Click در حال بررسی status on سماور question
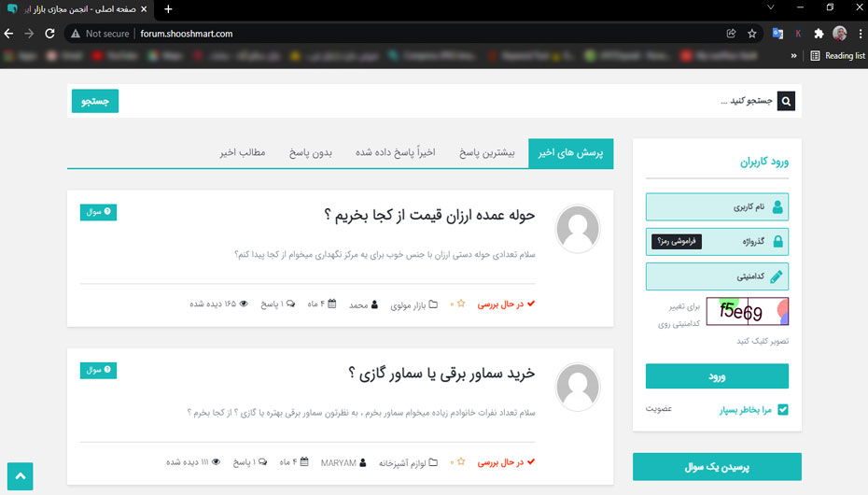Image resolution: width=868 pixels, height=495 pixels. [x=506, y=463]
